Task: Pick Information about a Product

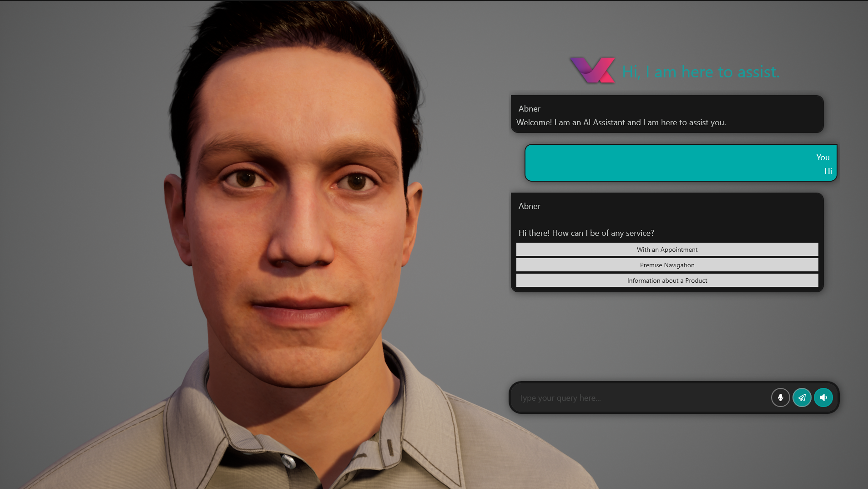Action: 667,280
